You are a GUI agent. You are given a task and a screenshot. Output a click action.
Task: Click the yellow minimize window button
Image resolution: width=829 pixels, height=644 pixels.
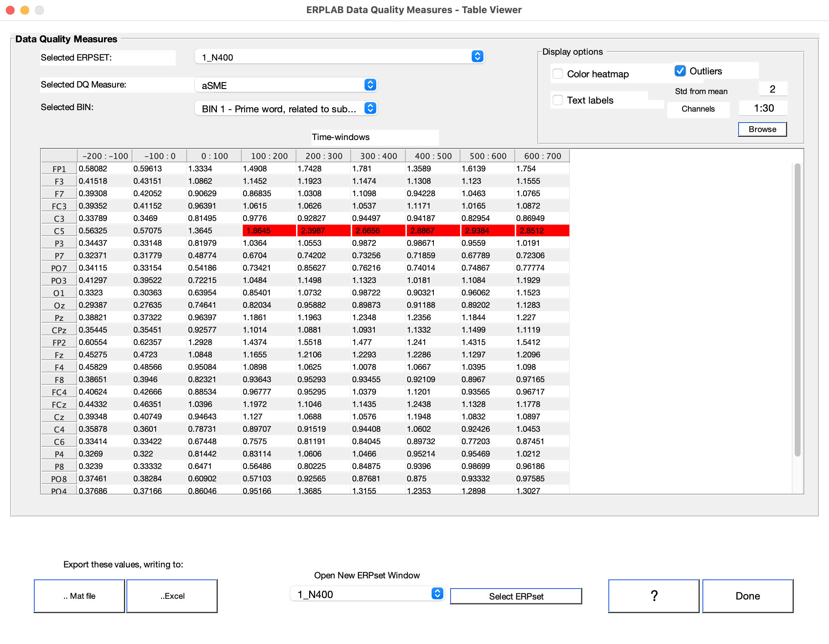[x=25, y=10]
